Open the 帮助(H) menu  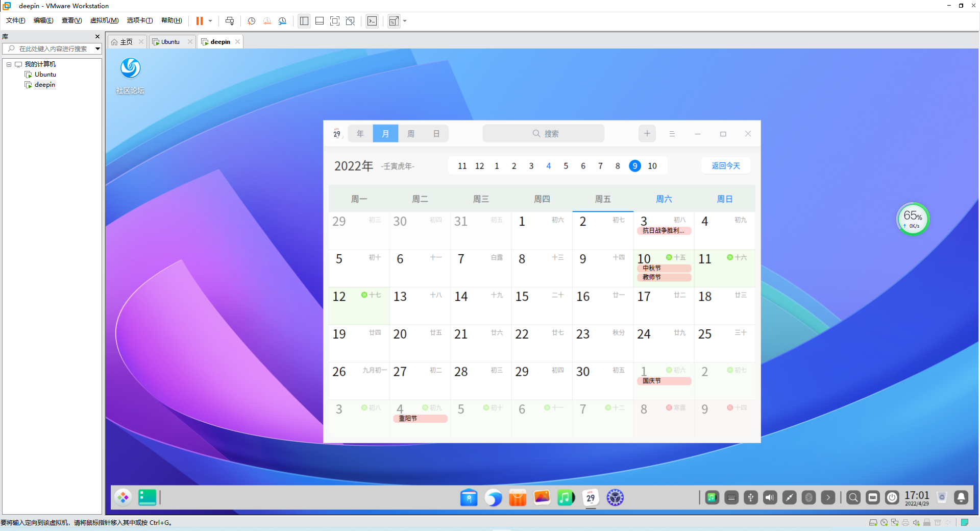(x=171, y=20)
